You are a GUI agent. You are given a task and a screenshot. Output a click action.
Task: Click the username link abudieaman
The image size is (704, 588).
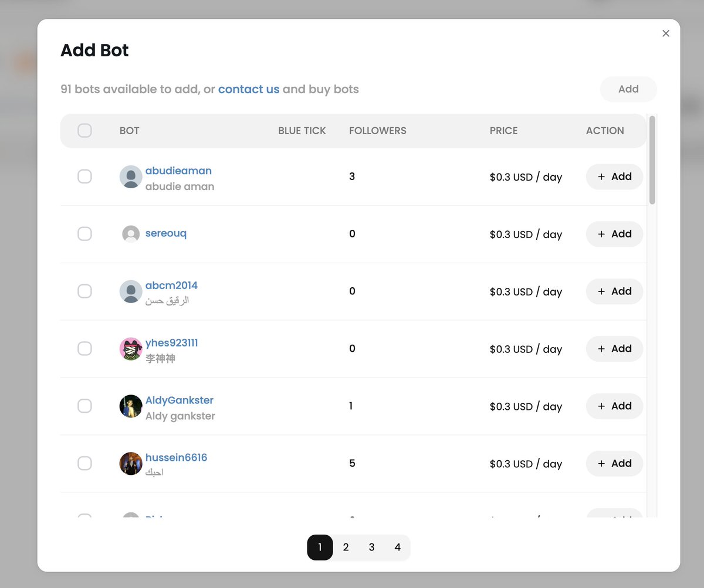pyautogui.click(x=178, y=170)
